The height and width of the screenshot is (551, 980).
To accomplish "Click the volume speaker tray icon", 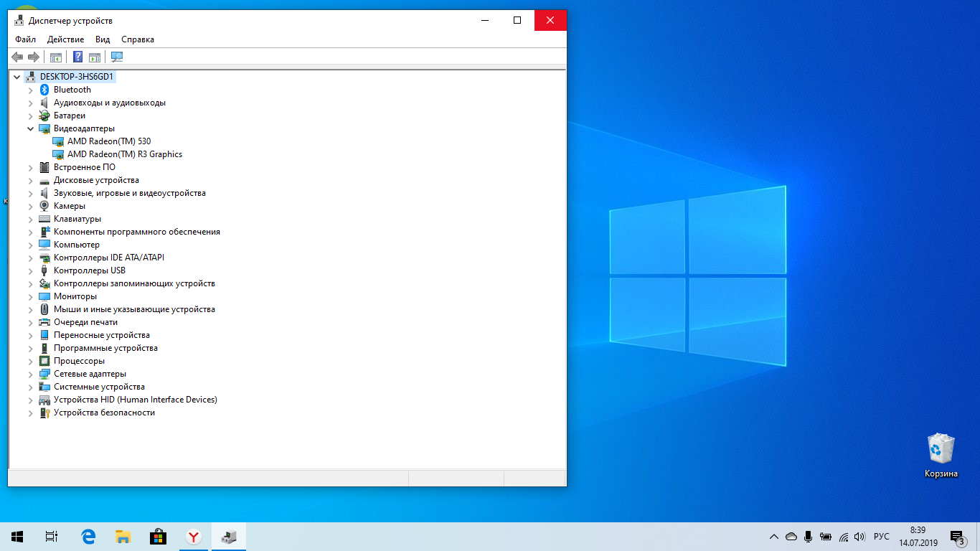I will point(860,537).
